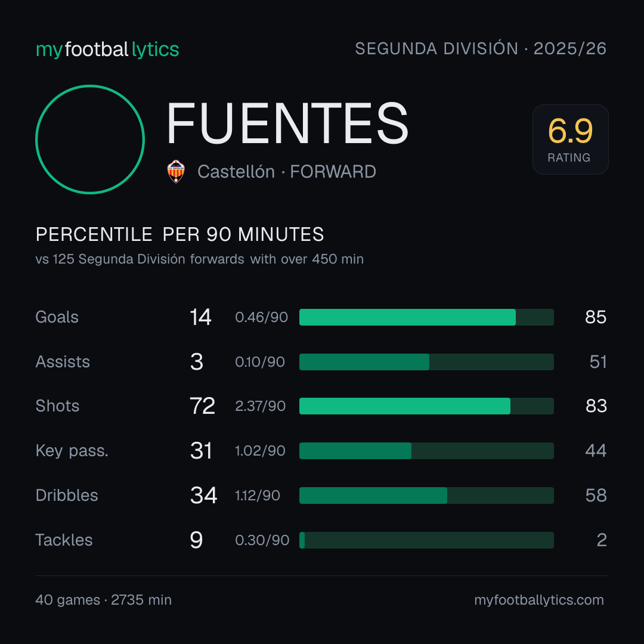Viewport: 644px width, 644px height.
Task: Select the Segunda División 2025/26 label
Action: (x=481, y=48)
